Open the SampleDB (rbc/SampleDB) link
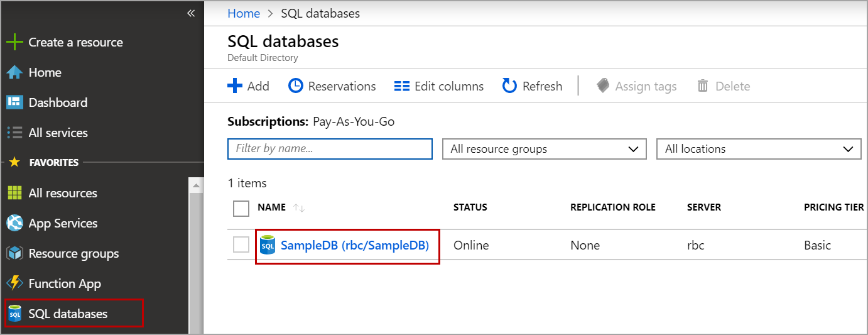868x335 pixels. tap(354, 246)
